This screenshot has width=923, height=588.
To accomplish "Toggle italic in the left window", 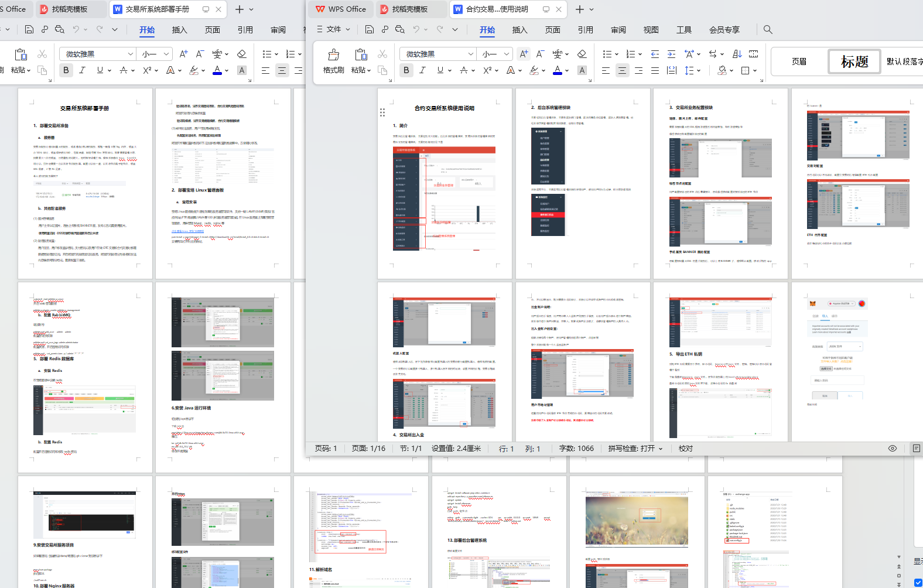I will 82,70.
